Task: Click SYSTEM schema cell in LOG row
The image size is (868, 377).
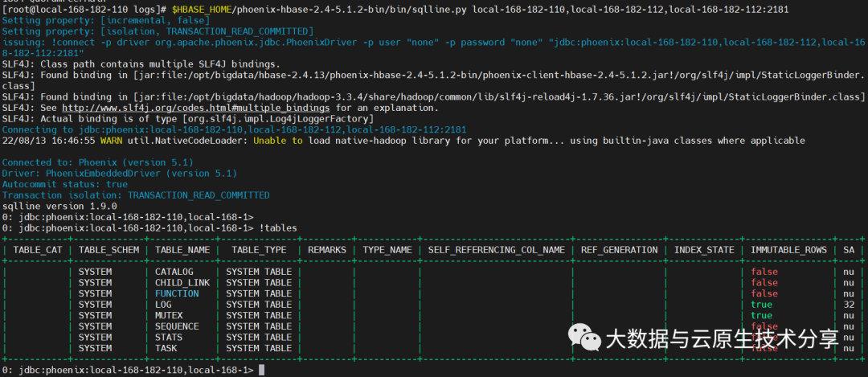Action: (95, 305)
